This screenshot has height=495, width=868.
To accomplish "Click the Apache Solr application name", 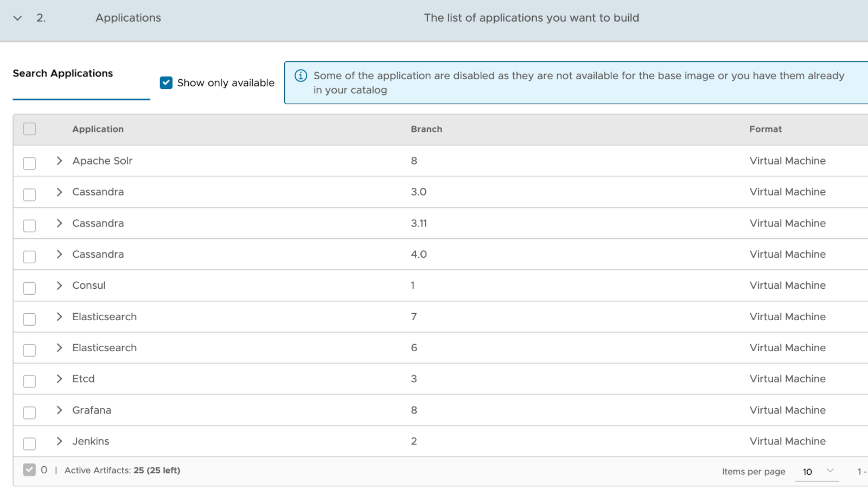I will 103,161.
